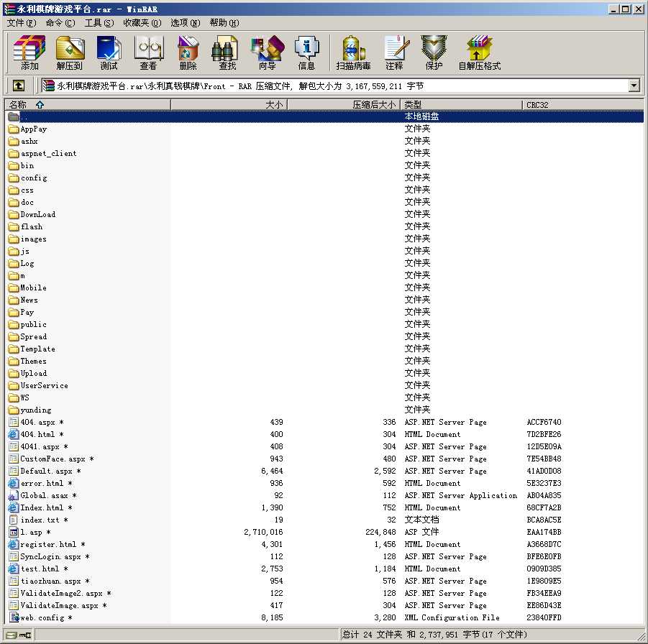Select the register.html file icon
Viewport: 648px width, 644px height.
(14, 545)
